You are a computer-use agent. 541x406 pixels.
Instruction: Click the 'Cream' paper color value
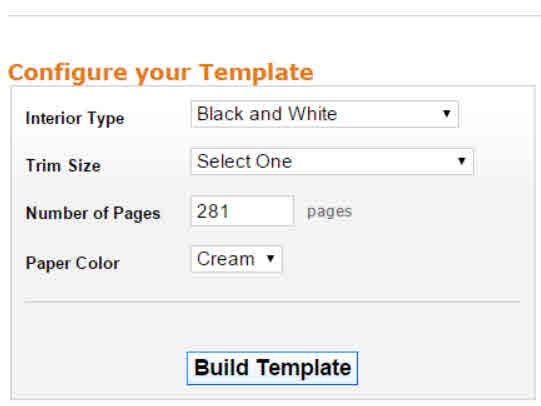226,259
